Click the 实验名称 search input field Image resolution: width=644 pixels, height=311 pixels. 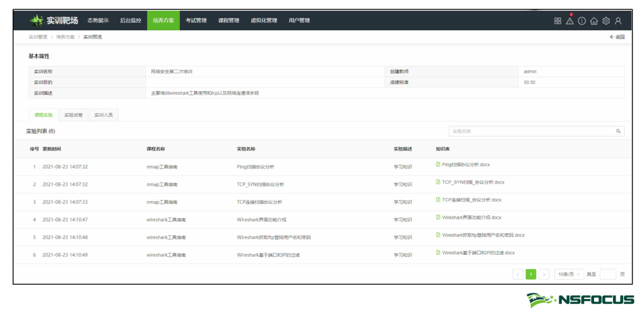pos(531,131)
